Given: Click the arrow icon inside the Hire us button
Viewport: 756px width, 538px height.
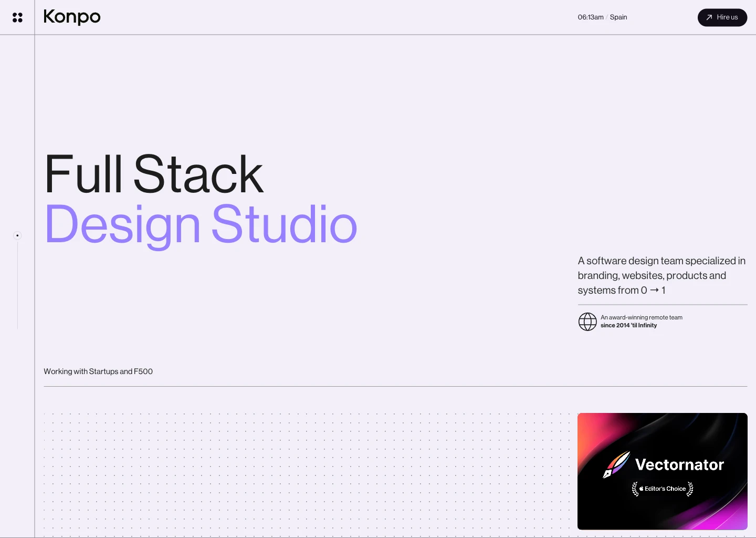Looking at the screenshot, I should tap(709, 17).
